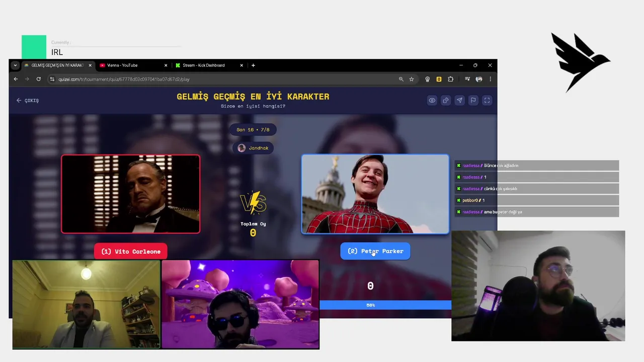This screenshot has width=644, height=362.
Task: Restore down the browser window
Action: click(475, 65)
